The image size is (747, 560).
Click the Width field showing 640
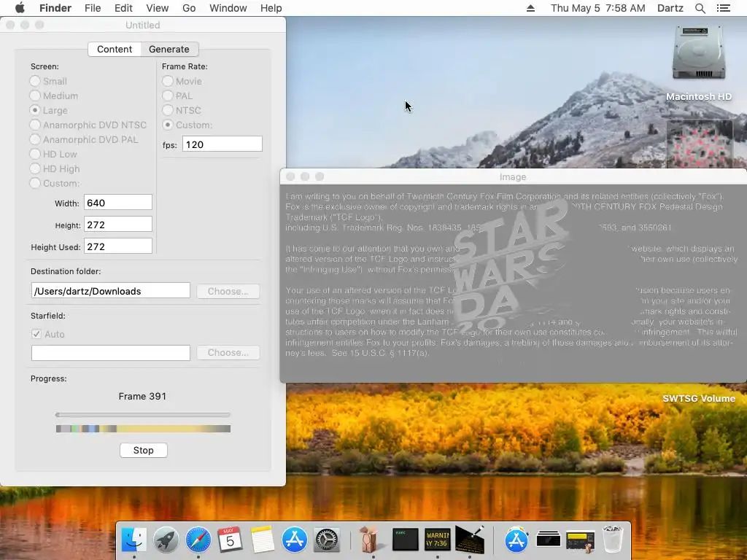[118, 203]
